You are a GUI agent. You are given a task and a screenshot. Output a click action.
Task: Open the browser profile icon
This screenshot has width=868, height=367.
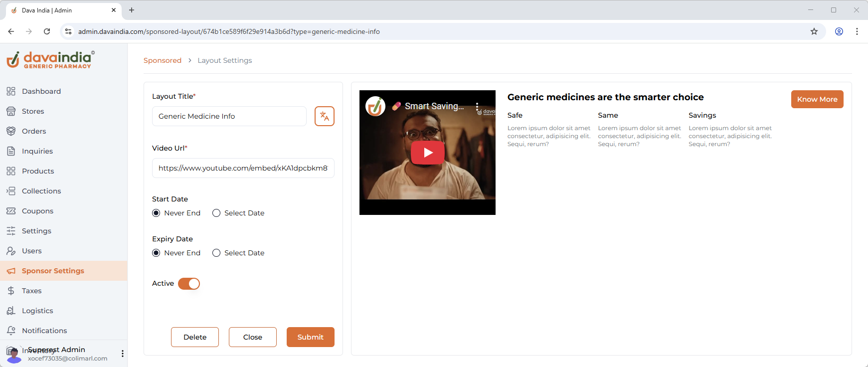point(839,31)
